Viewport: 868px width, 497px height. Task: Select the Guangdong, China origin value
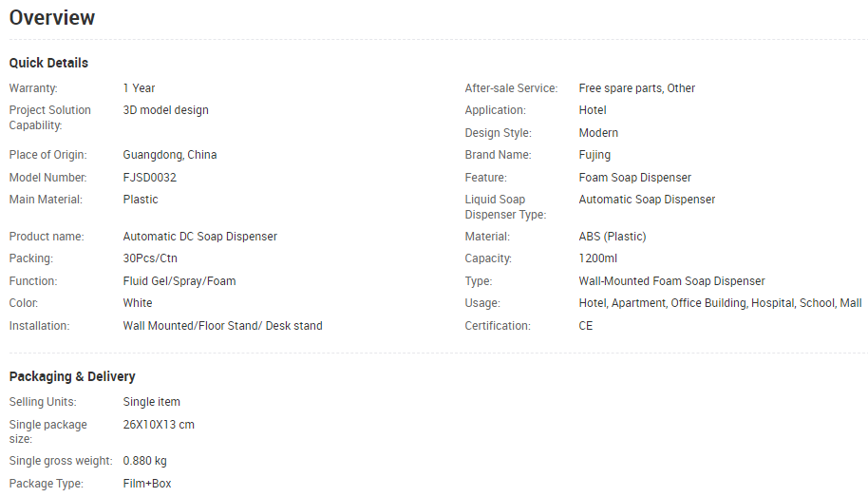170,155
